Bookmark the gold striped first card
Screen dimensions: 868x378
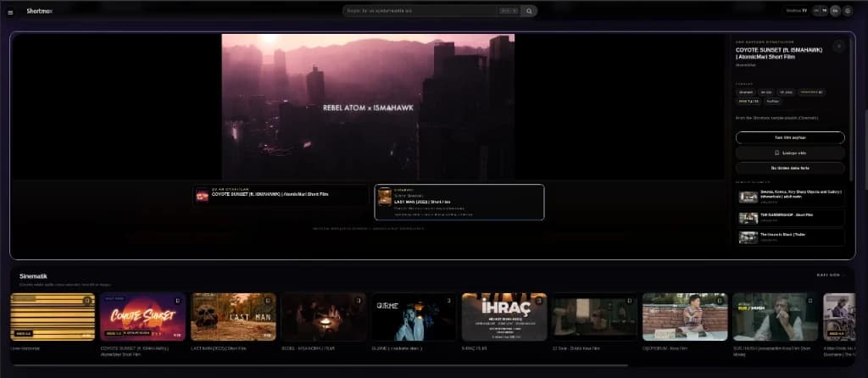click(x=87, y=301)
